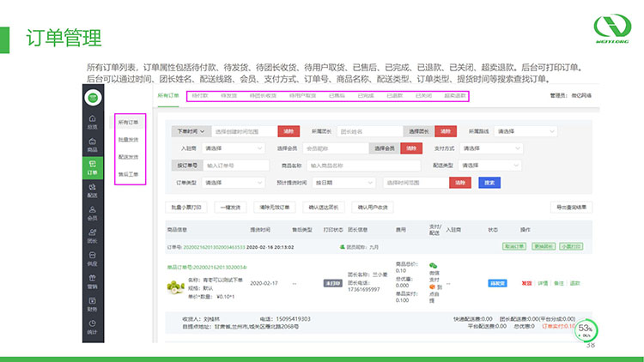Click the green fruit product thumbnail
Screen dimensions: 644x362
tap(176, 287)
